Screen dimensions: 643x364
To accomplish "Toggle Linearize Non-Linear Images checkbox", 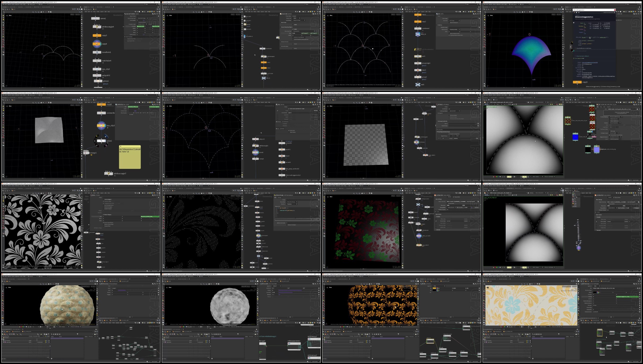I will click(609, 135).
